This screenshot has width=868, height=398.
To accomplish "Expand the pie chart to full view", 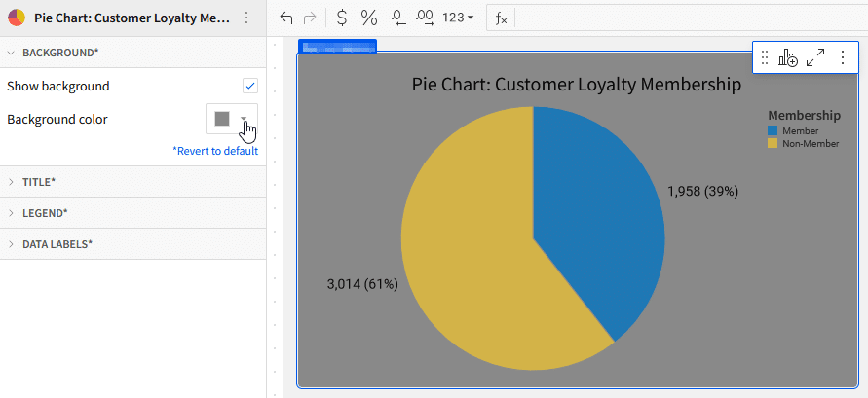I will [815, 58].
